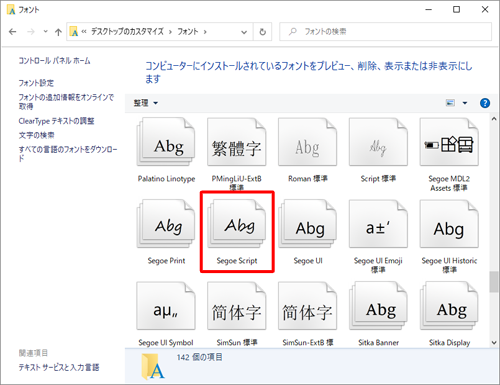
Task: Open 文字の検索 link
Action: click(36, 135)
